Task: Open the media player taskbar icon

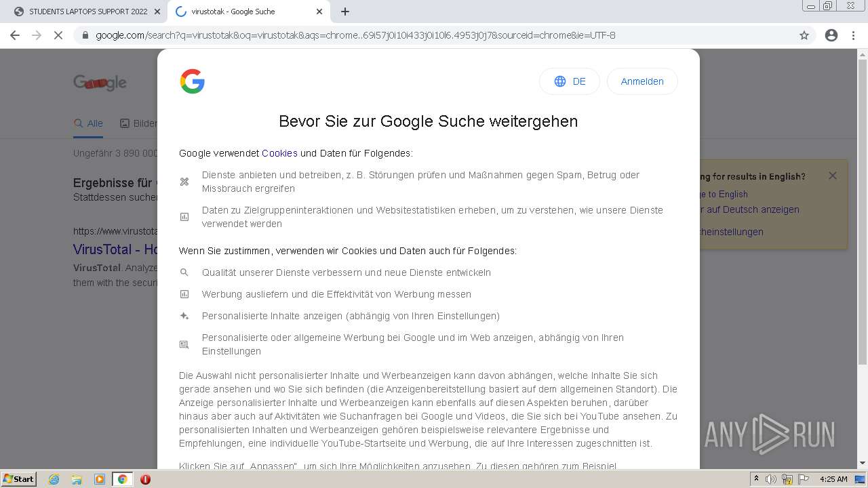Action: pyautogui.click(x=100, y=479)
